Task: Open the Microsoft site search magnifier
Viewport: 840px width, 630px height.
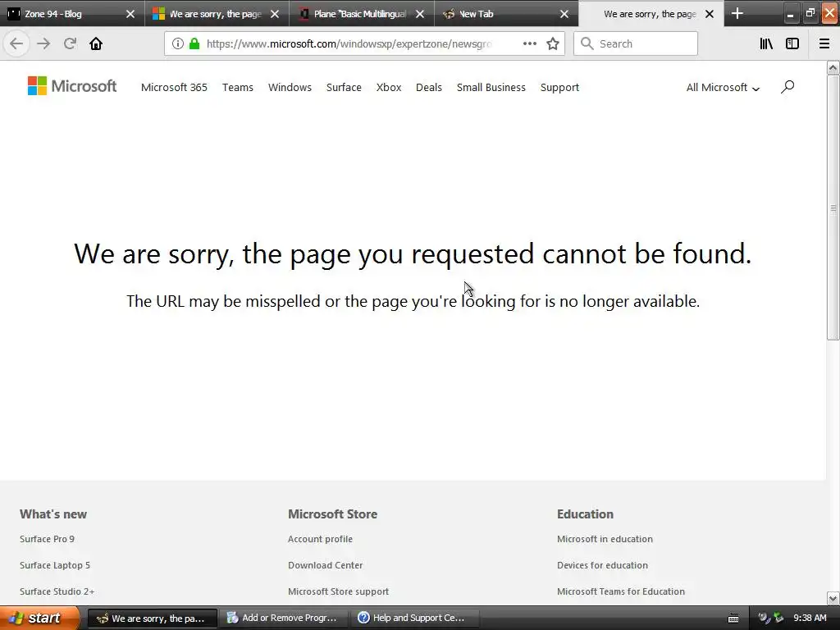Action: pyautogui.click(x=787, y=87)
